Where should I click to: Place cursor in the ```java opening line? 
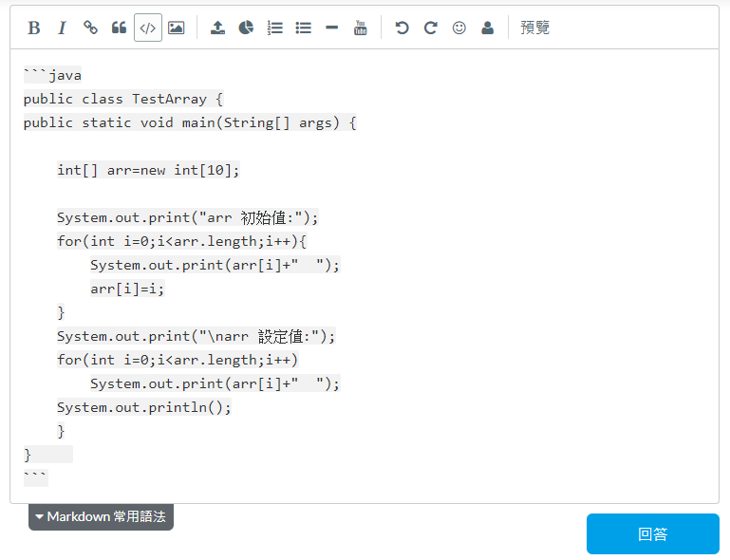[x=52, y=75]
